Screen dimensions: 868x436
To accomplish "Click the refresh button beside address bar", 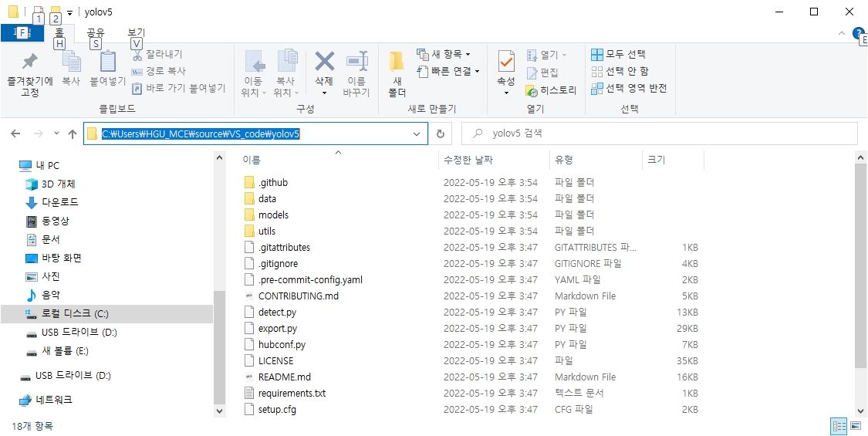I will tap(441, 134).
